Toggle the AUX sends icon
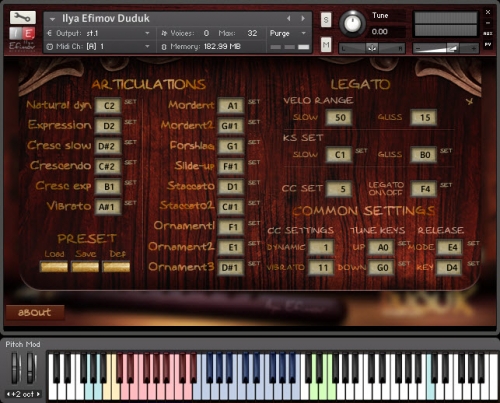500x403 pixels. [488, 34]
